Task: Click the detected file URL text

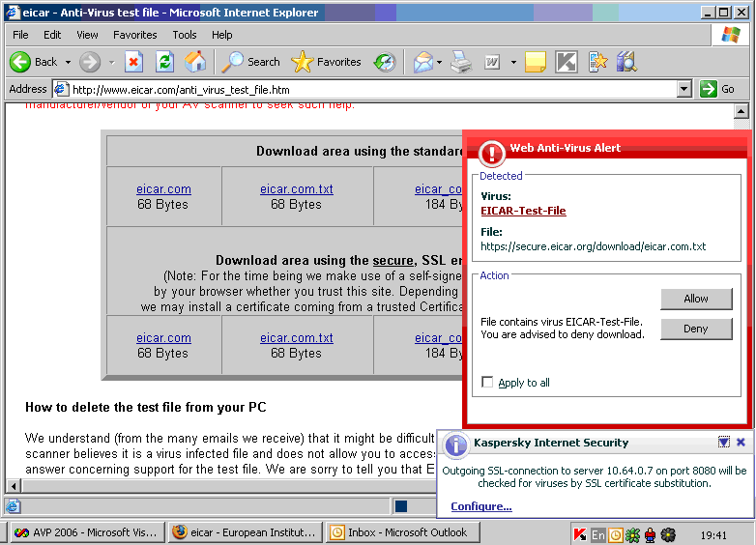Action: click(593, 246)
